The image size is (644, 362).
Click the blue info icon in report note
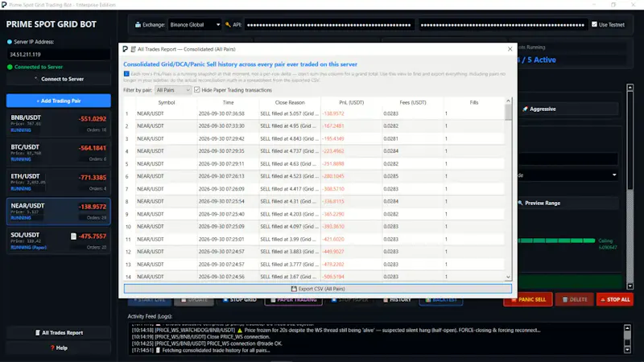click(126, 74)
